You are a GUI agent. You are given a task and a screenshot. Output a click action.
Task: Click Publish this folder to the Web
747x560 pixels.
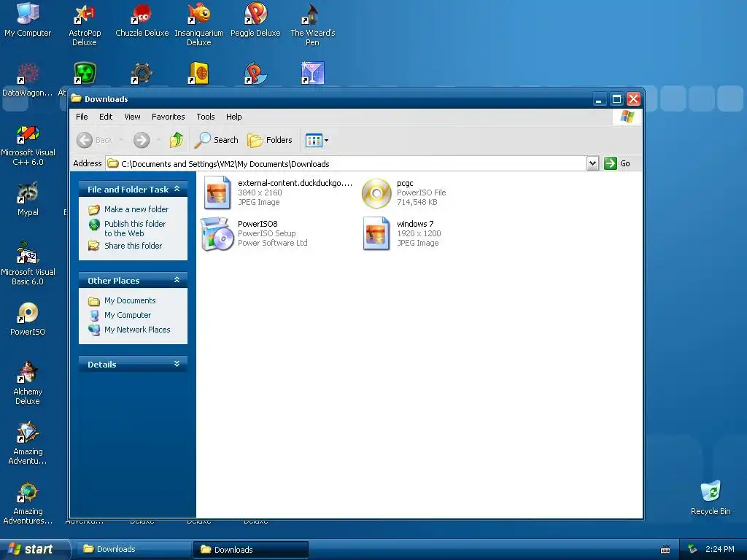[128, 228]
